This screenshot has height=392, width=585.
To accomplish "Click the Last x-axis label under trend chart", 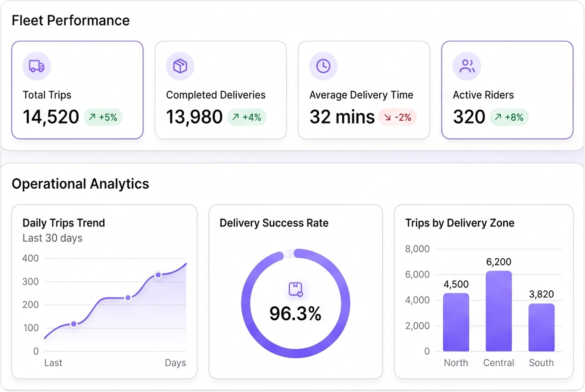I will tap(53, 363).
